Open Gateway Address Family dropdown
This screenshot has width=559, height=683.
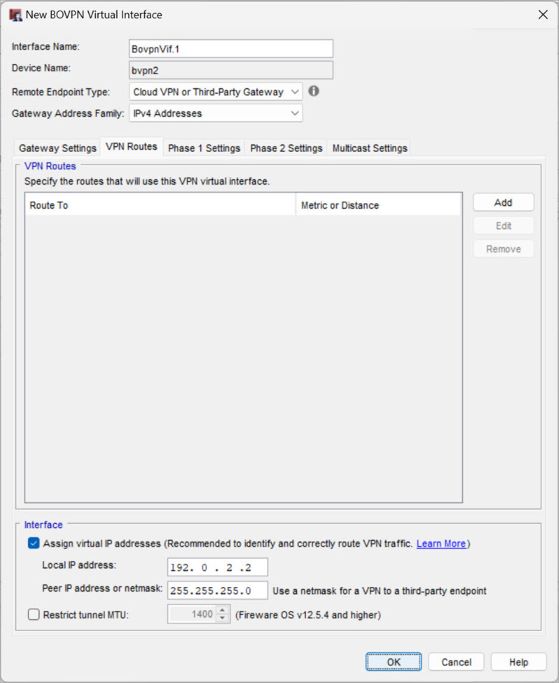point(216,113)
